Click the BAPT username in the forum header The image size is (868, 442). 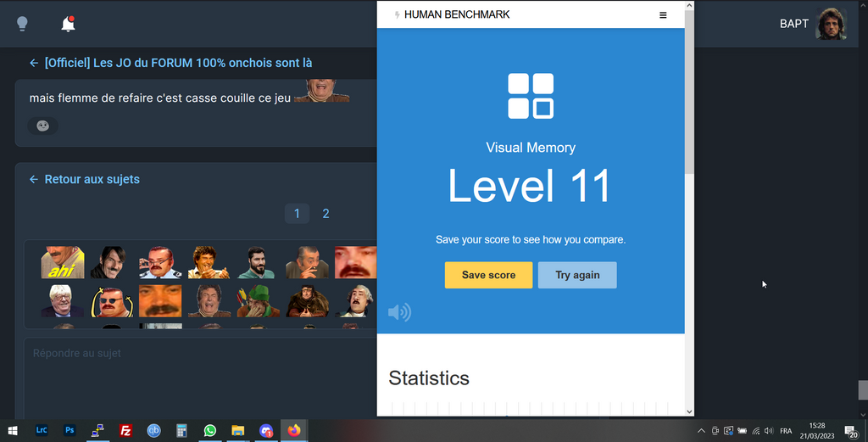793,24
